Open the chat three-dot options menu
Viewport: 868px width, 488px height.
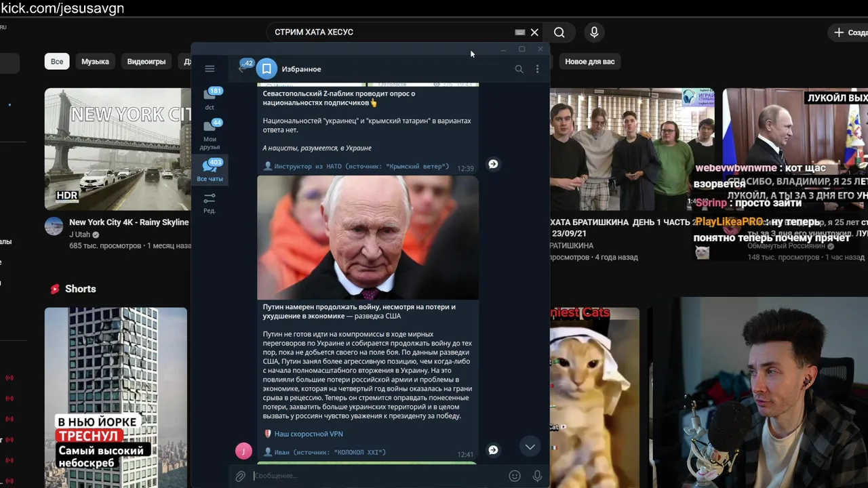pos(537,69)
